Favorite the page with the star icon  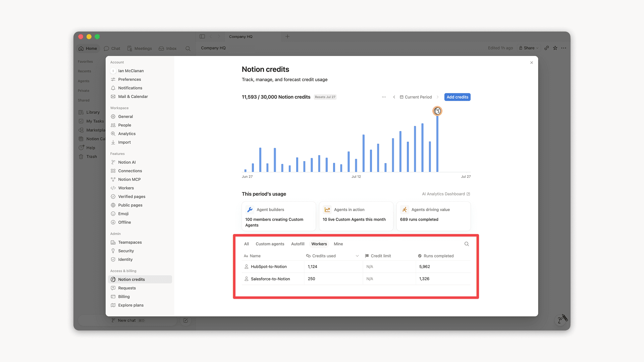coord(555,48)
